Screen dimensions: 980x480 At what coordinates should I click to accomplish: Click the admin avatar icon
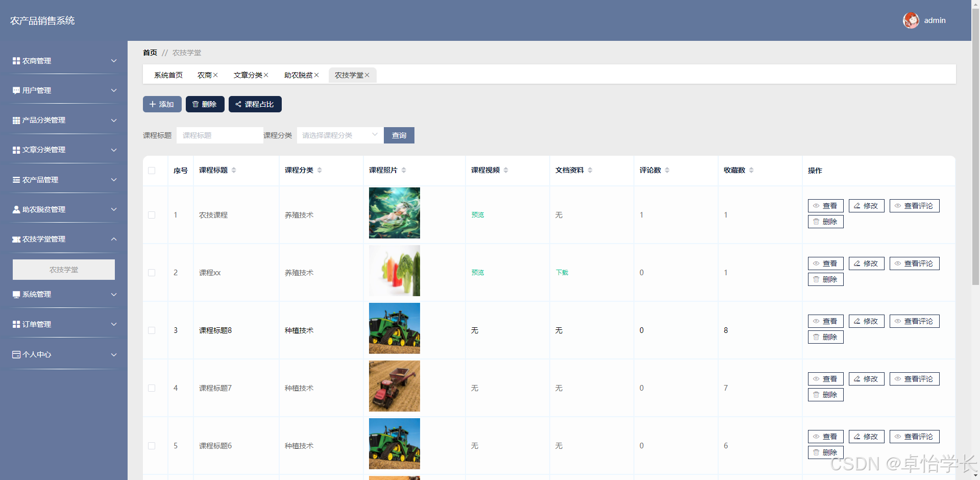tap(911, 20)
